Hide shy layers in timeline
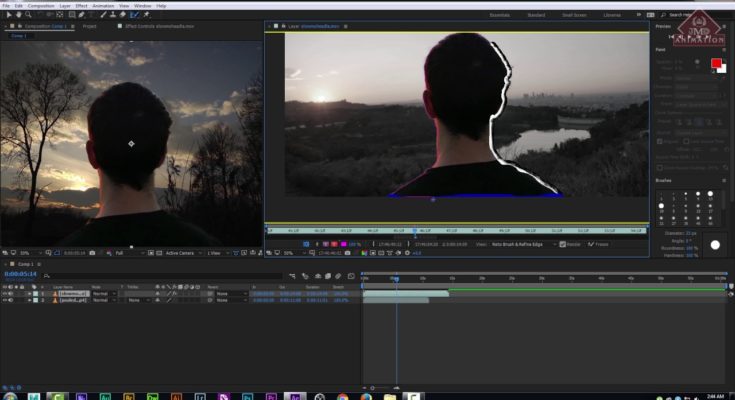 [318, 276]
